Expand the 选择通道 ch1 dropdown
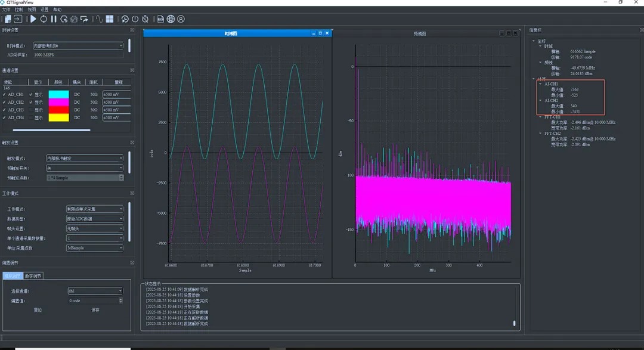 pos(95,291)
